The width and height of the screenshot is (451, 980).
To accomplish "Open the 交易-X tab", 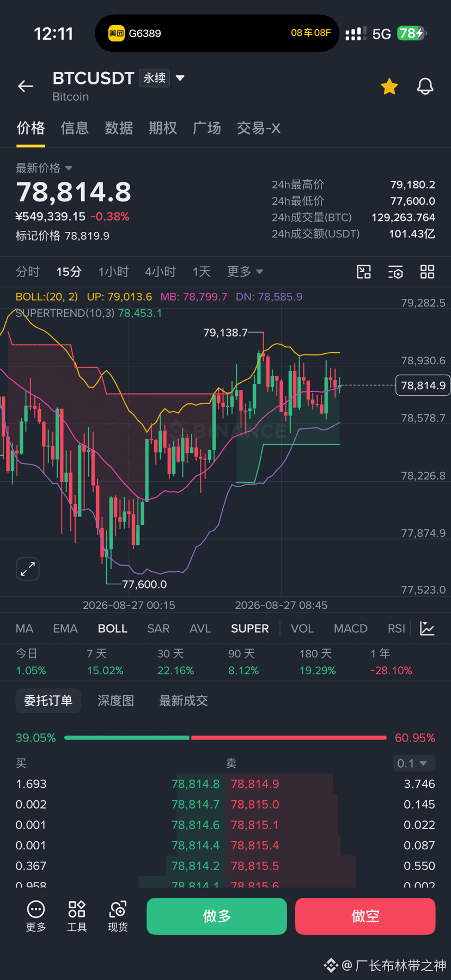I will pyautogui.click(x=259, y=128).
